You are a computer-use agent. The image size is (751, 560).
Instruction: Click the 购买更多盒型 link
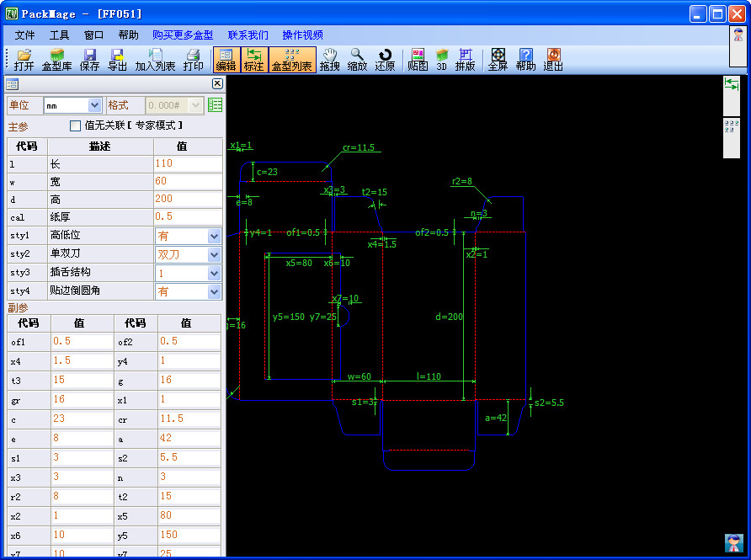coord(183,35)
